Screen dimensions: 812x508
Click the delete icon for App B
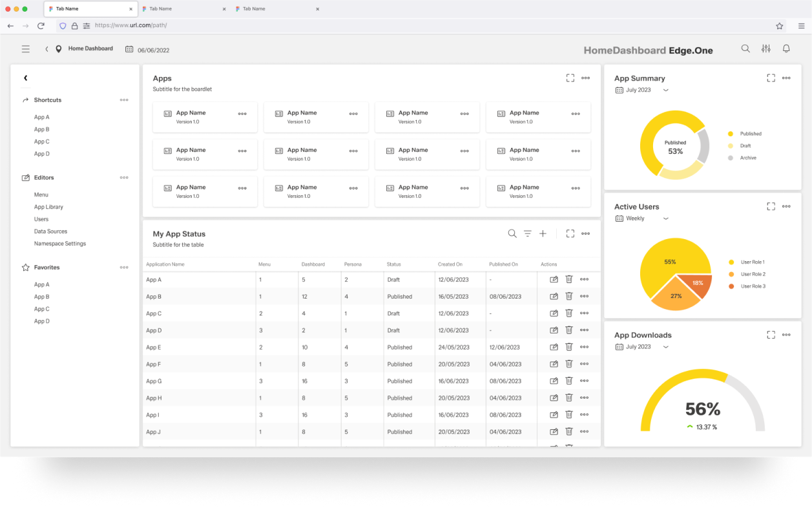pyautogui.click(x=569, y=296)
